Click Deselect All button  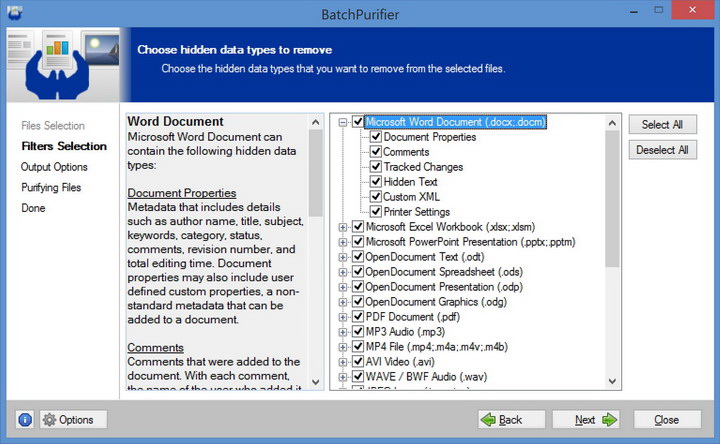pos(662,150)
